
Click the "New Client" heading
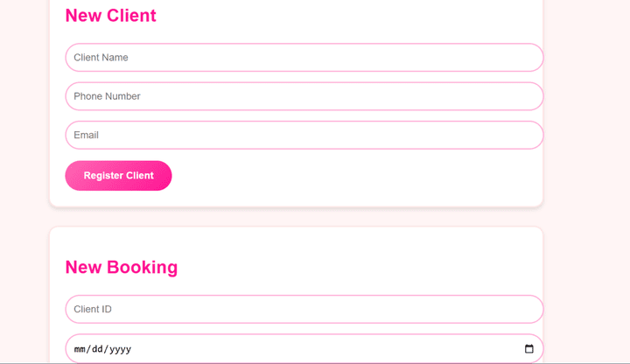(x=110, y=16)
